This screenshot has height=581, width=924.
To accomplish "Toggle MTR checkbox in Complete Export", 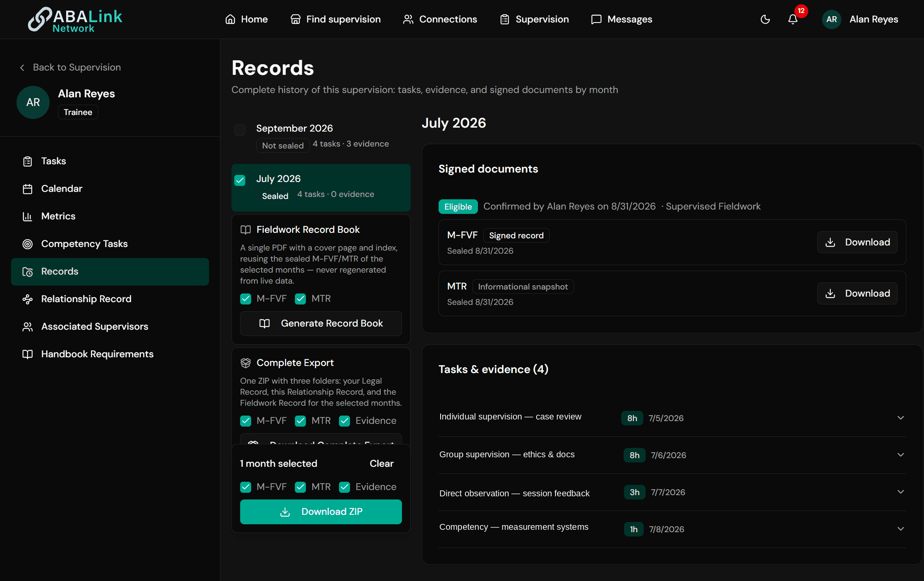I will [300, 421].
